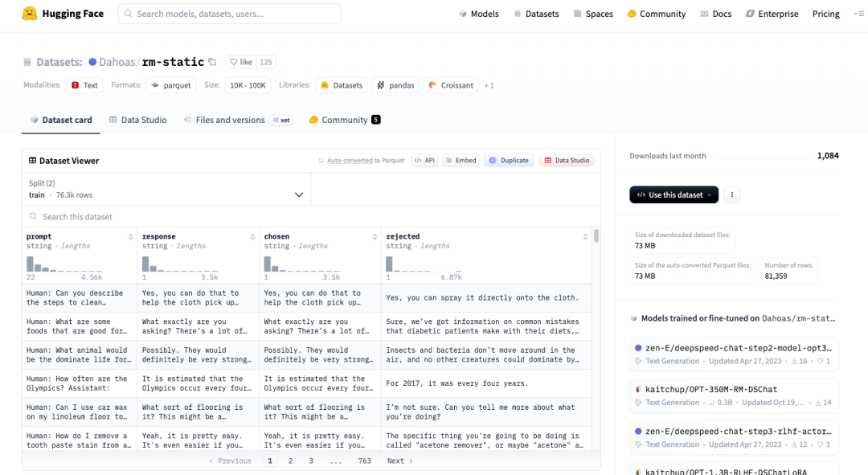Switch to the Dataset card tab
The width and height of the screenshot is (868, 475).
coord(61,120)
